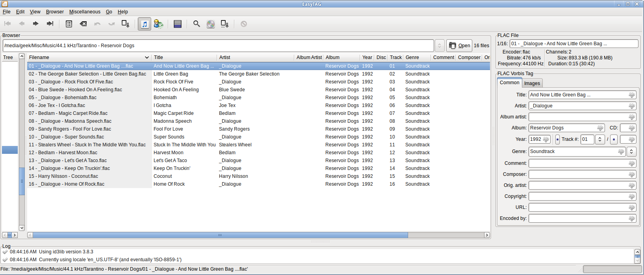The width and height of the screenshot is (644, 275).
Task: Click the horizontal scrollbar of file list
Action: (220, 235)
